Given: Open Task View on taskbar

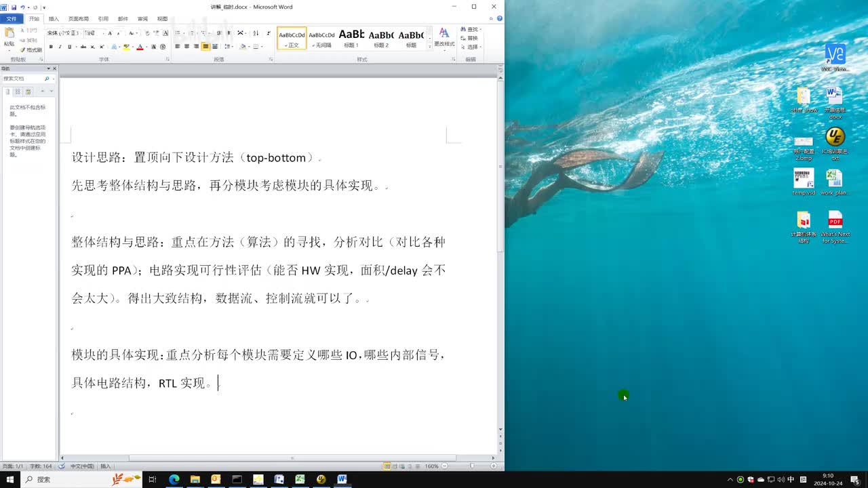Looking at the screenshot, I should (153, 479).
